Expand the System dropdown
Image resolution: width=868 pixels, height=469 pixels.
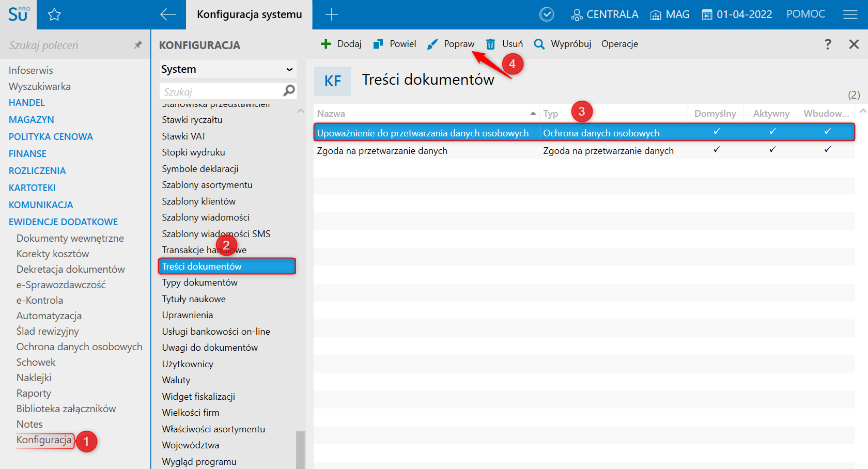click(x=227, y=69)
